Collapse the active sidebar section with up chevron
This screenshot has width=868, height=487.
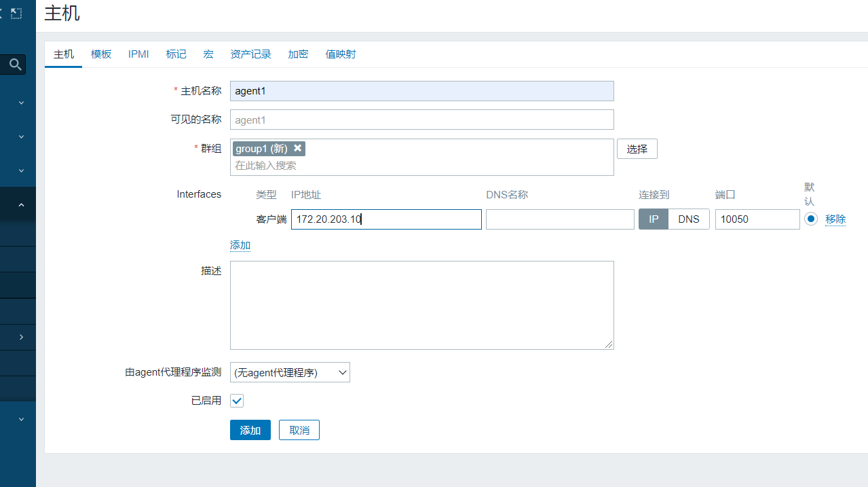(x=20, y=204)
